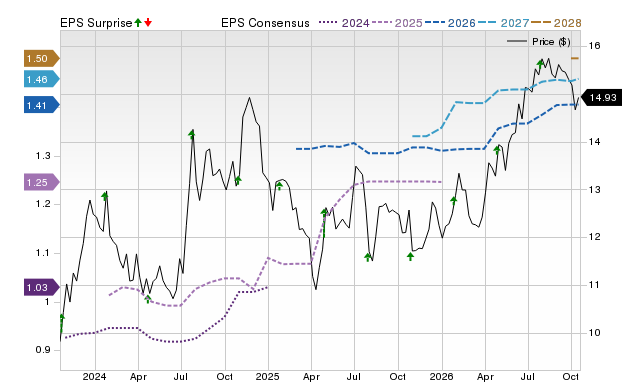Click the 11 label on the price axis
The height and width of the screenshot is (382, 640).
click(595, 285)
